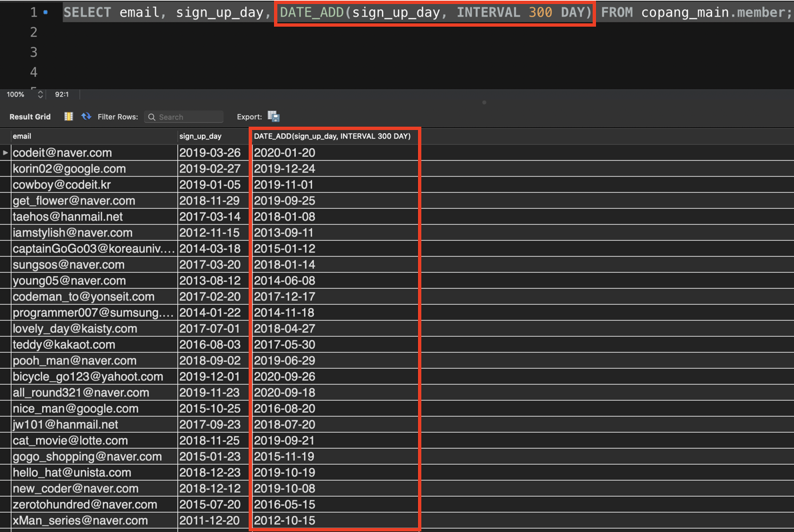Click line number 2 in the gutter

click(33, 33)
